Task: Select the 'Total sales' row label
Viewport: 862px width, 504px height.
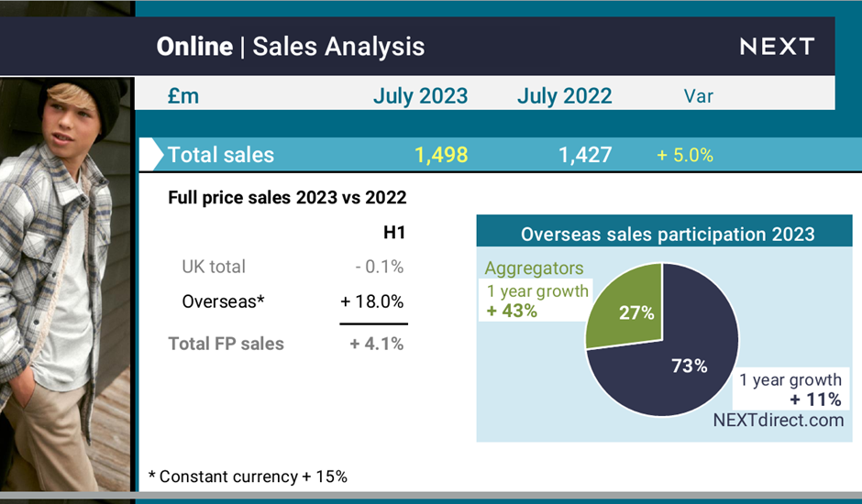Action: coord(220,155)
